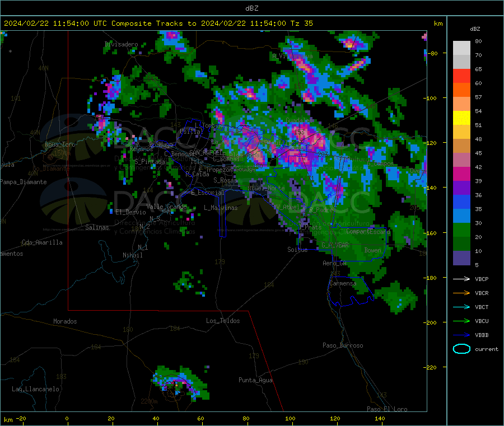This screenshot has height=426, width=504.
Task: Click the green VBCU arrow icon in legend
Action: click(461, 321)
